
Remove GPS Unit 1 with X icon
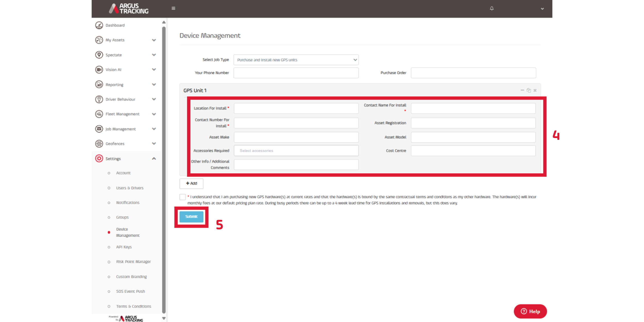535,90
